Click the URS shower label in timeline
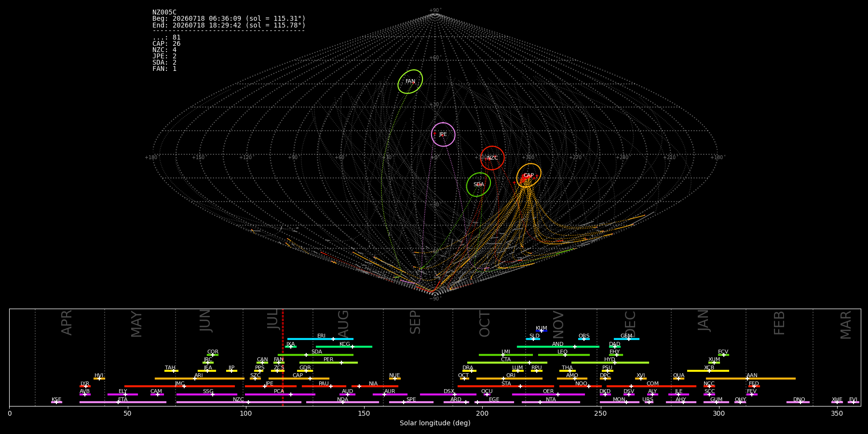The image size is (868, 434). point(648,400)
